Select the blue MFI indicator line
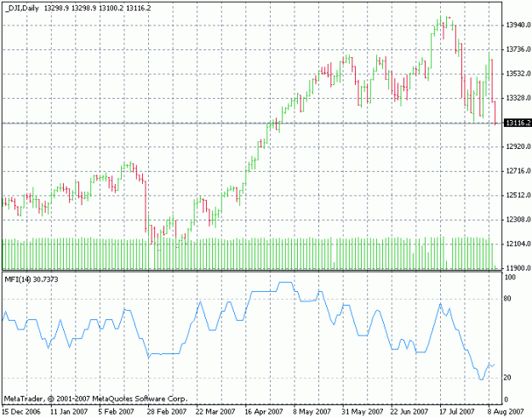This screenshot has width=532, height=418. (x=265, y=291)
